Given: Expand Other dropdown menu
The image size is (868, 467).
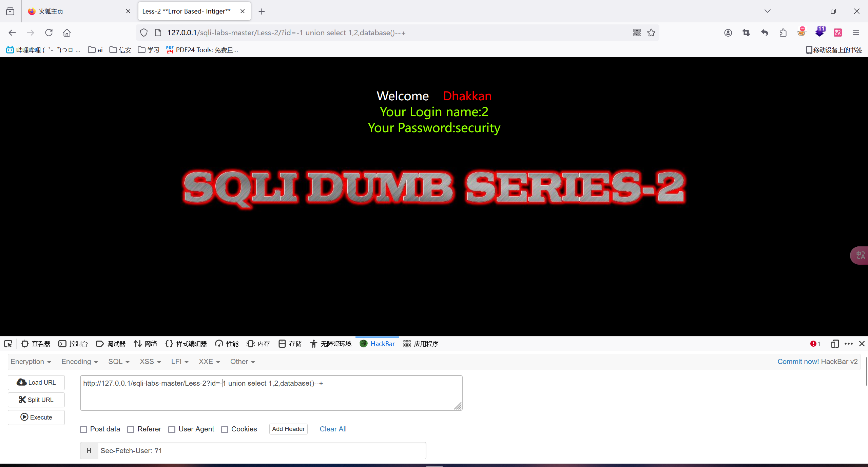Looking at the screenshot, I should point(243,362).
